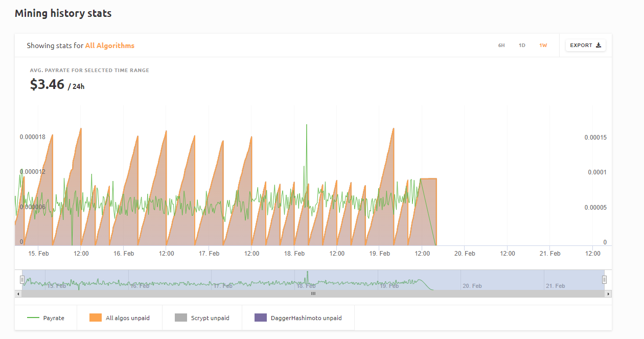Click the navigator scrollbar right arrow
This screenshot has height=339, width=644.
tap(608, 294)
